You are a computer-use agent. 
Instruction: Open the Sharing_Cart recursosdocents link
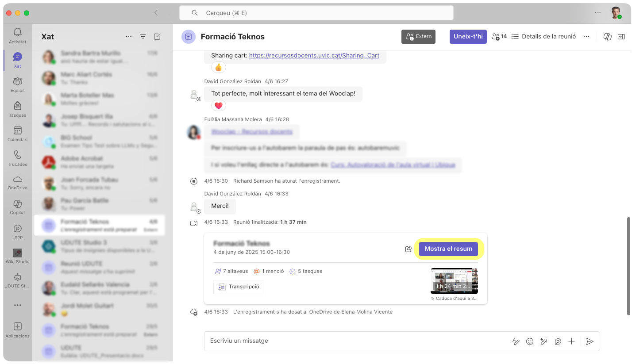(314, 55)
